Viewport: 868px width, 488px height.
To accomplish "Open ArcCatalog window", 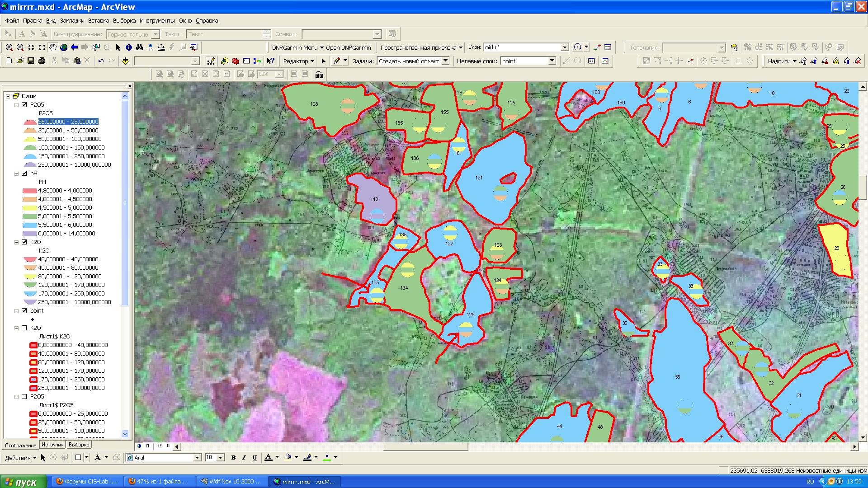I will 225,61.
